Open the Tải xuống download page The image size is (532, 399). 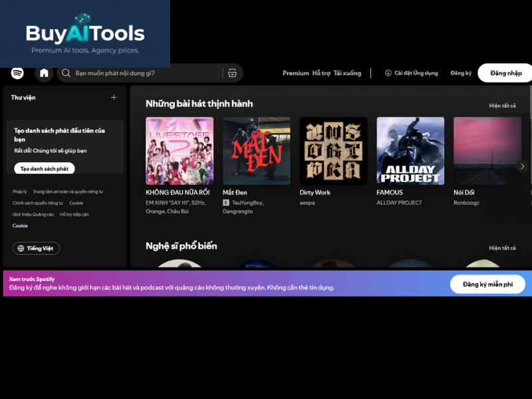point(347,73)
